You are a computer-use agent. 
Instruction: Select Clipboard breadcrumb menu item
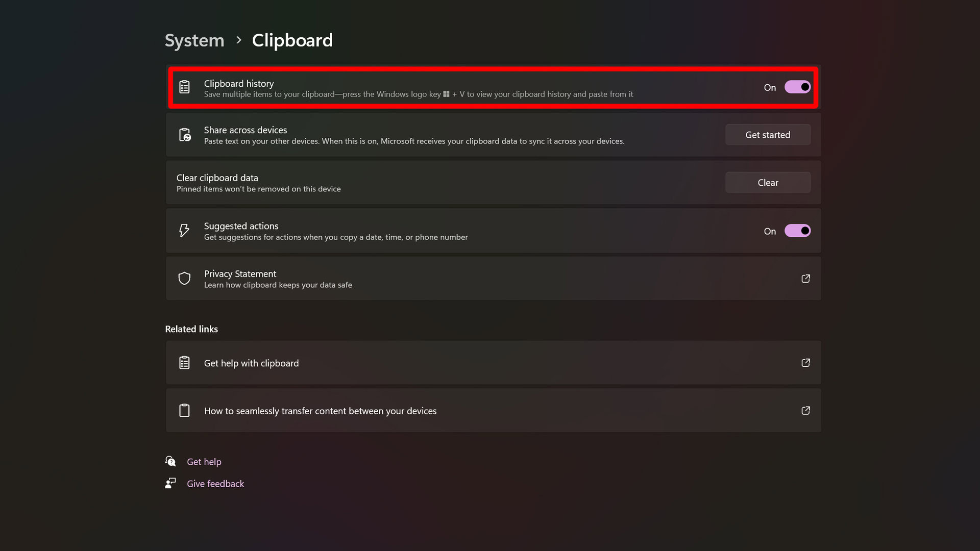(x=293, y=40)
